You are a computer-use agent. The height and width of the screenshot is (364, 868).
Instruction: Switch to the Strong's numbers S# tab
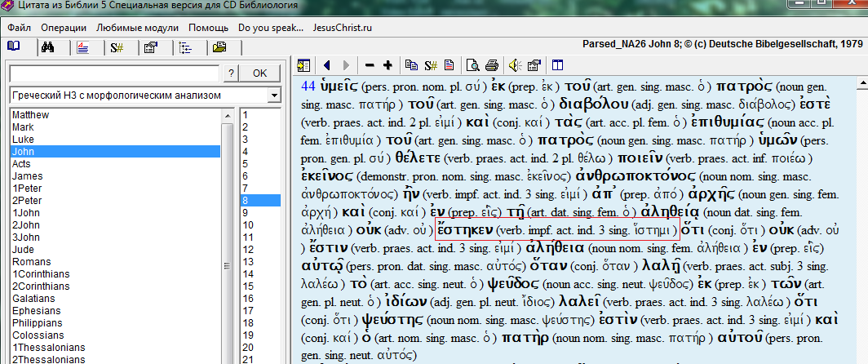(x=117, y=47)
